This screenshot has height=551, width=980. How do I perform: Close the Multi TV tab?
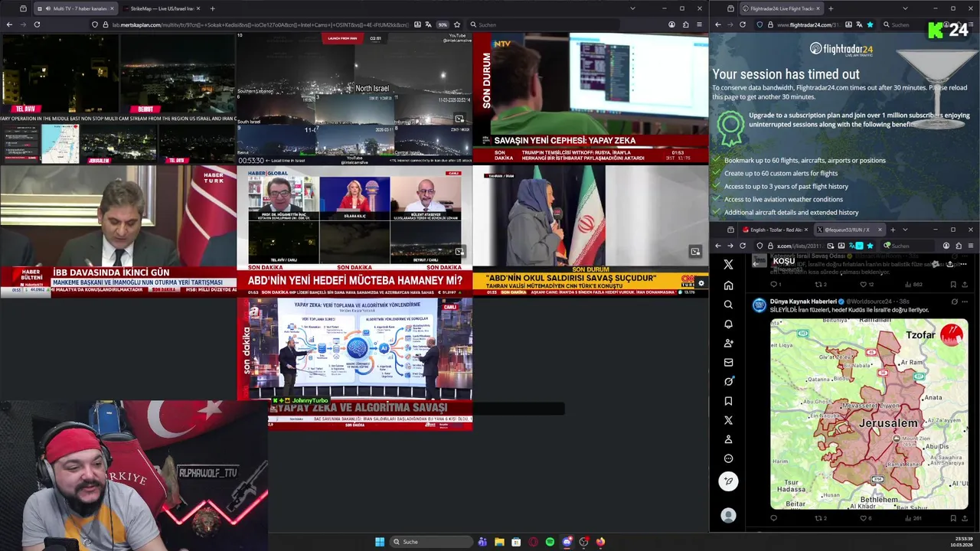[112, 8]
